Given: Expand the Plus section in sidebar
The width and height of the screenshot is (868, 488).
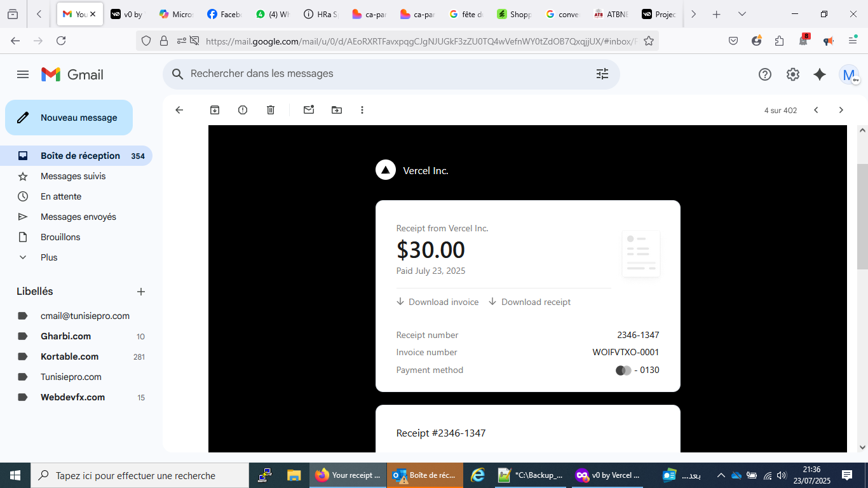Looking at the screenshot, I should click(x=48, y=257).
